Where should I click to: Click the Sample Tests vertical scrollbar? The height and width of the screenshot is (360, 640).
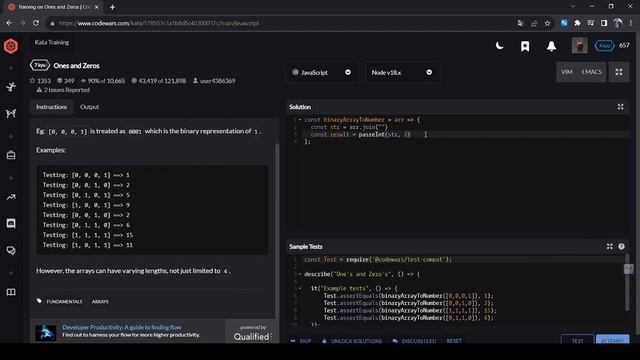628,283
